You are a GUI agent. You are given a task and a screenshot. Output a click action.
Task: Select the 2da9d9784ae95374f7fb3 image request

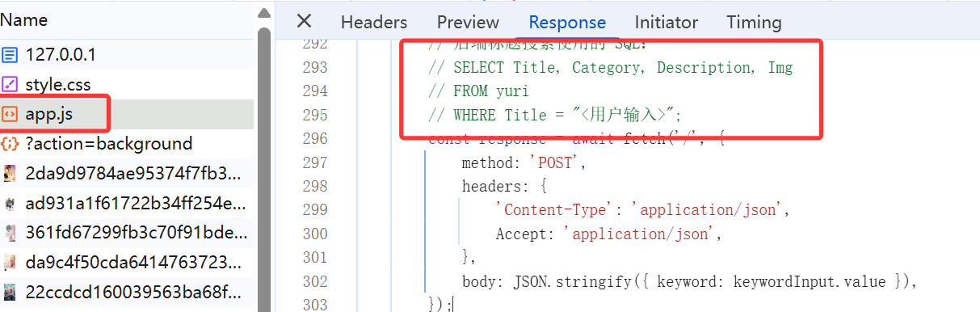coord(127,173)
